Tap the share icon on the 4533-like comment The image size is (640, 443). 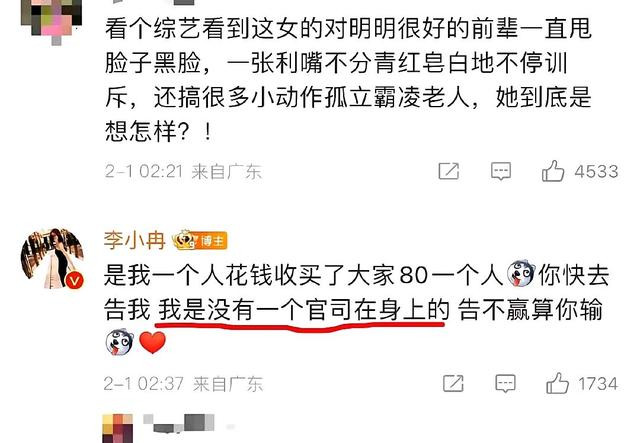click(x=449, y=171)
